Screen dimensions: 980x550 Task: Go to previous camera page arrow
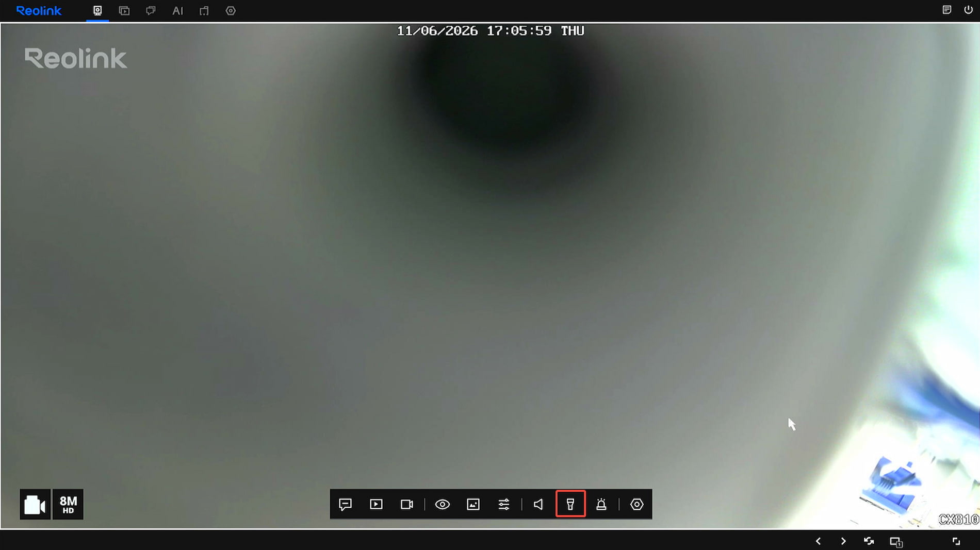[x=818, y=541]
